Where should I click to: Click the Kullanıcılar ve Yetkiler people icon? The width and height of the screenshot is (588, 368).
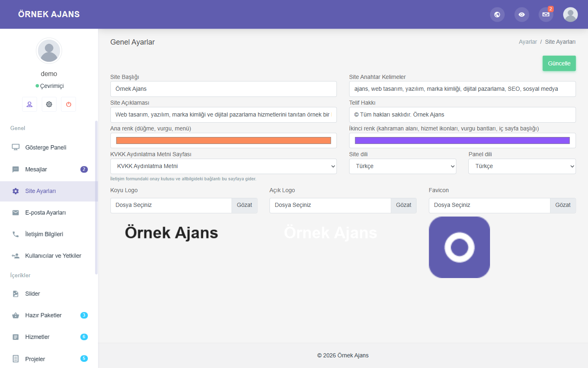coord(16,256)
